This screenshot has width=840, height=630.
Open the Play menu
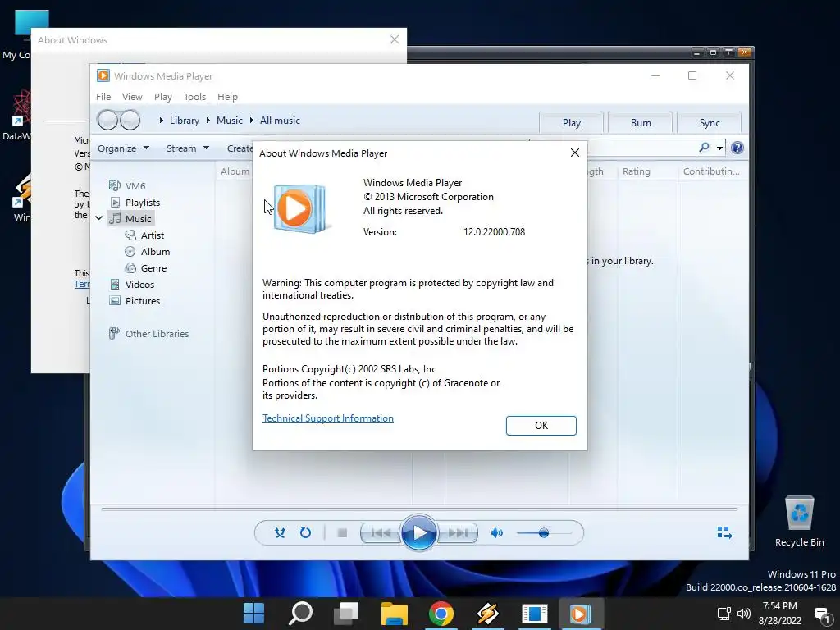[x=163, y=97]
